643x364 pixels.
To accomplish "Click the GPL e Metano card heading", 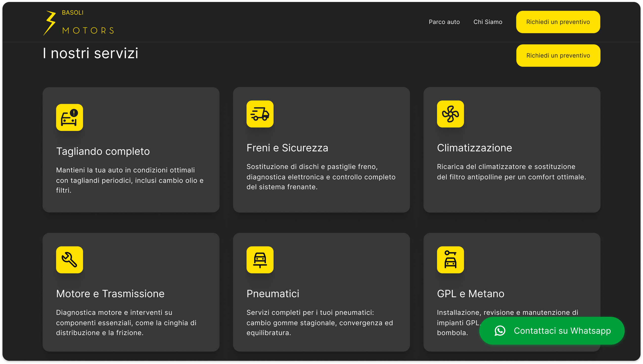I will coord(470,294).
